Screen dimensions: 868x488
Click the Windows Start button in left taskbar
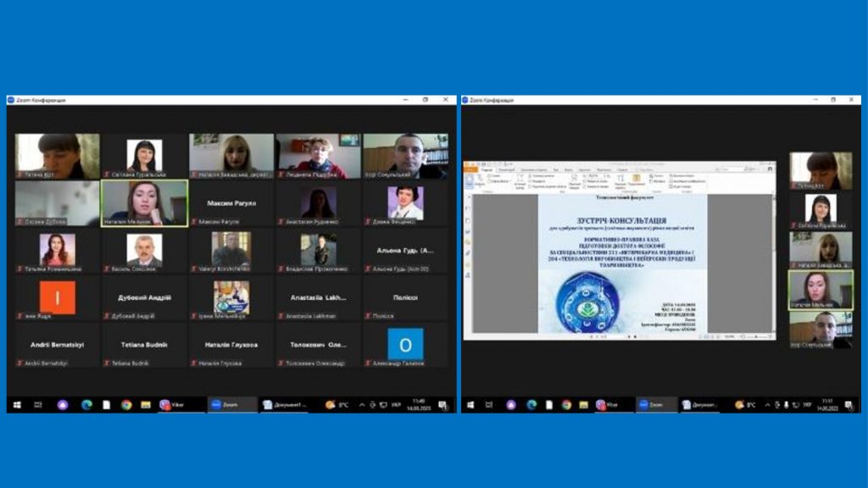[x=16, y=405]
